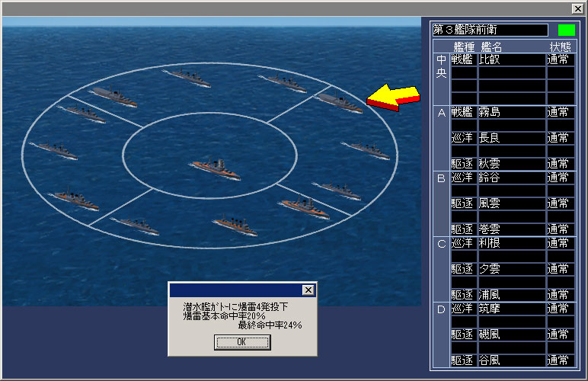The width and height of the screenshot is (588, 381).
Task: Select the bottommost orange ship in the formation
Action: [236, 225]
